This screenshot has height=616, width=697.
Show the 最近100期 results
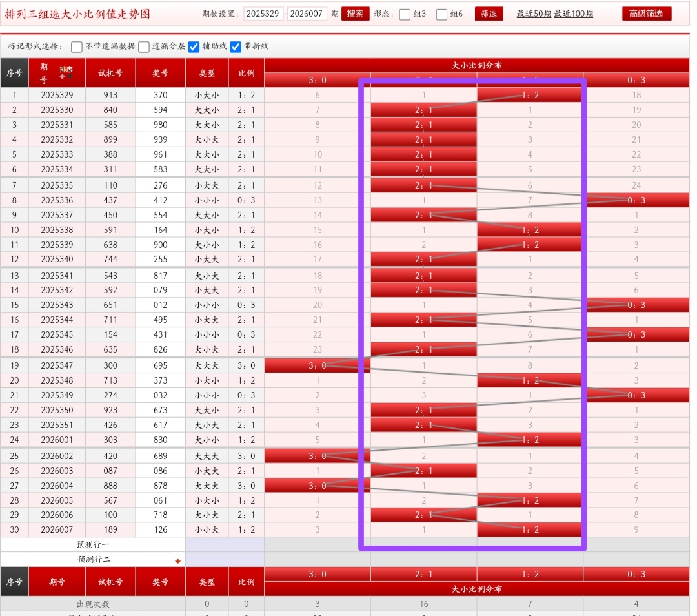573,14
